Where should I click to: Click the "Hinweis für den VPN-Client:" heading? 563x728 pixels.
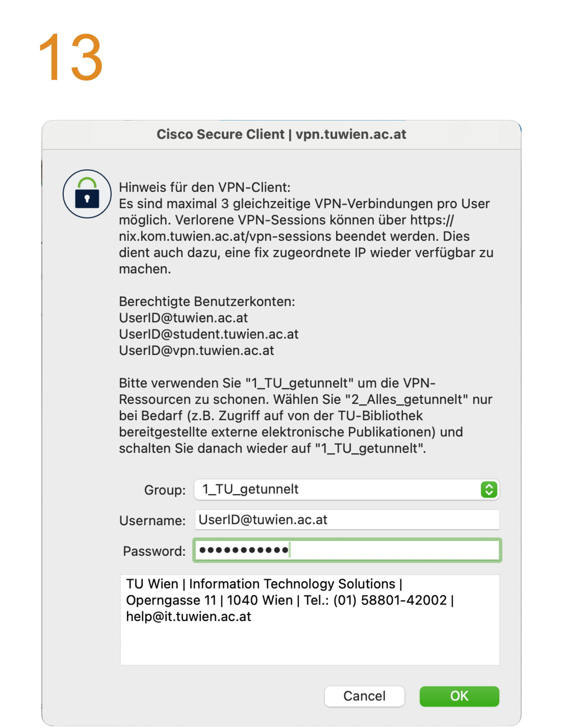[x=205, y=187]
